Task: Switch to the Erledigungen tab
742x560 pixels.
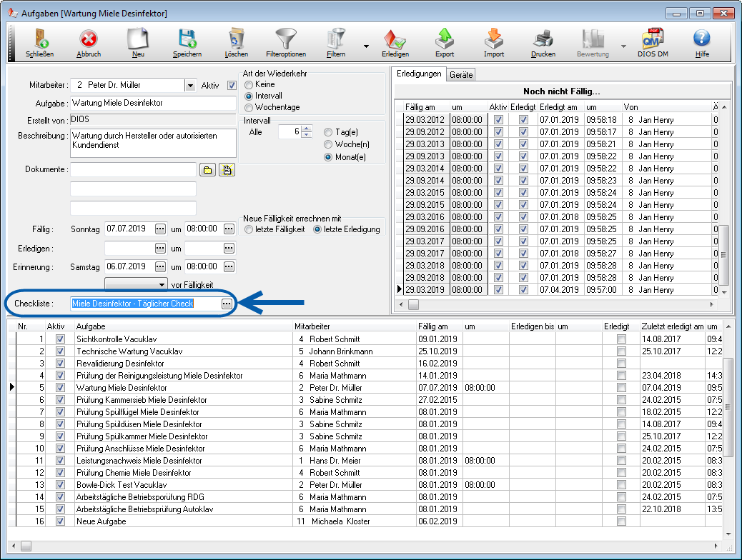Action: coord(419,74)
